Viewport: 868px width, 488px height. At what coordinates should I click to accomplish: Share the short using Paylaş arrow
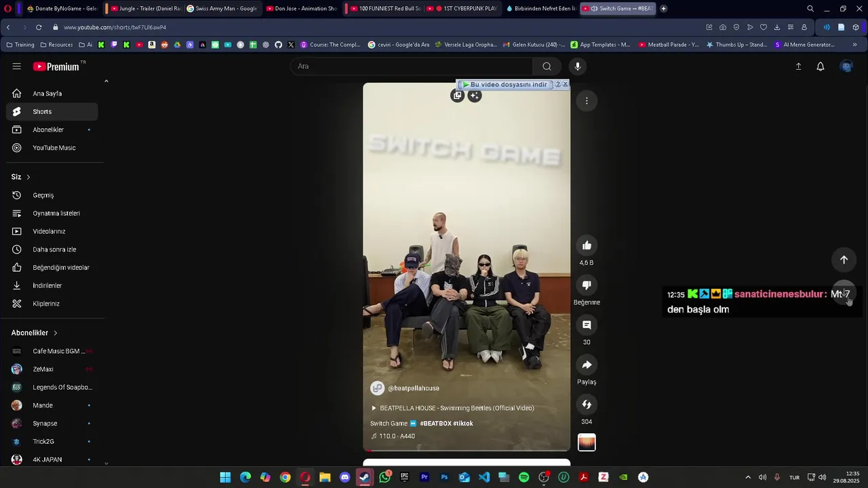[587, 365]
